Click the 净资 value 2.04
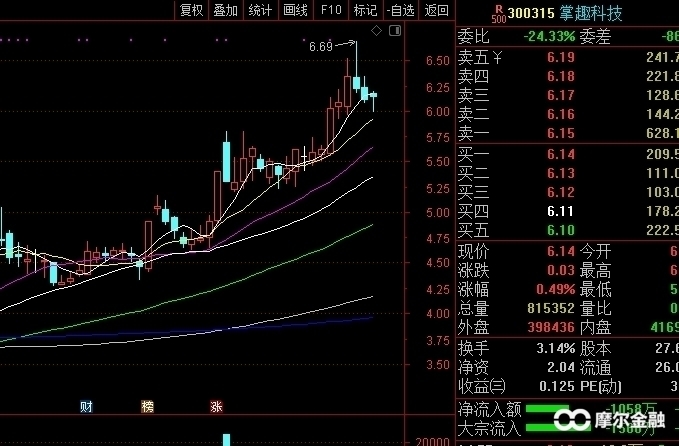This screenshot has height=446, width=679. [x=561, y=367]
